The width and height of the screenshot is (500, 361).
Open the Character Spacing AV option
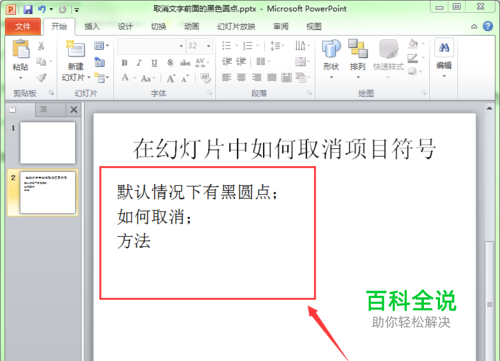click(x=200, y=62)
